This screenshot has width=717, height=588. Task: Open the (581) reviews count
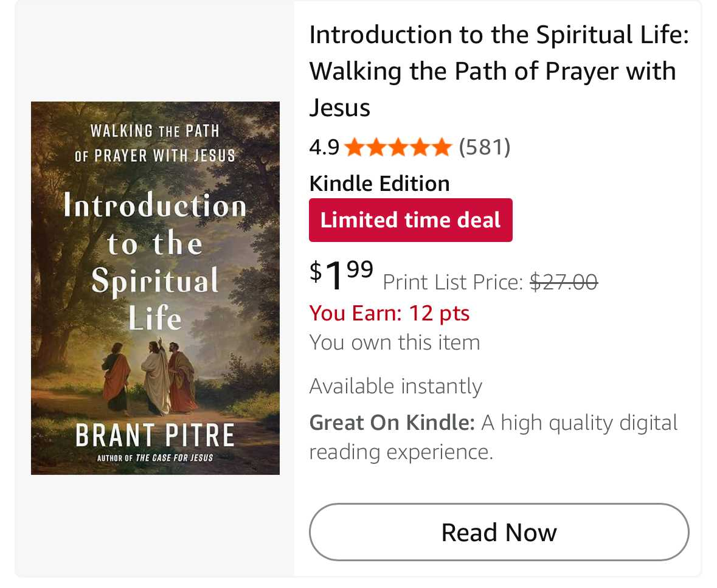coord(484,147)
